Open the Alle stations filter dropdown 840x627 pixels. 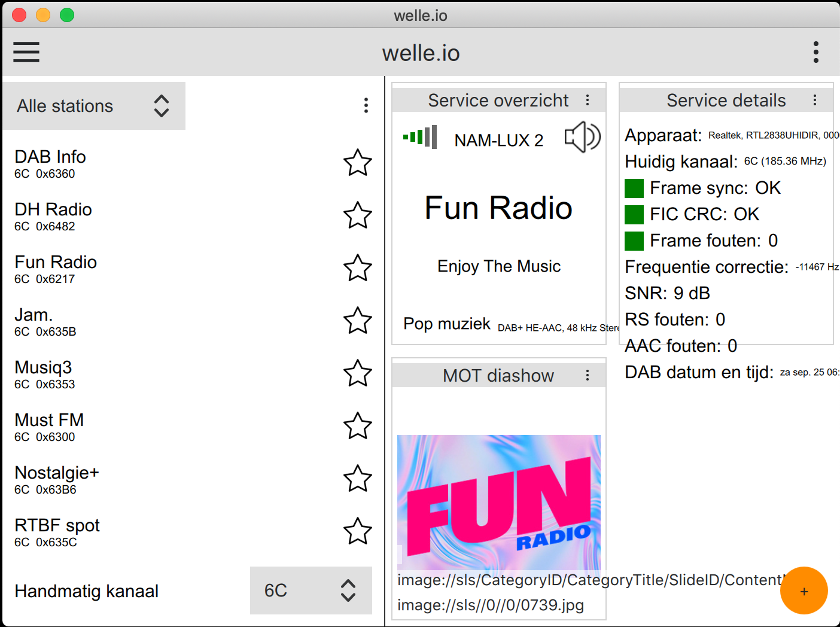tap(94, 106)
